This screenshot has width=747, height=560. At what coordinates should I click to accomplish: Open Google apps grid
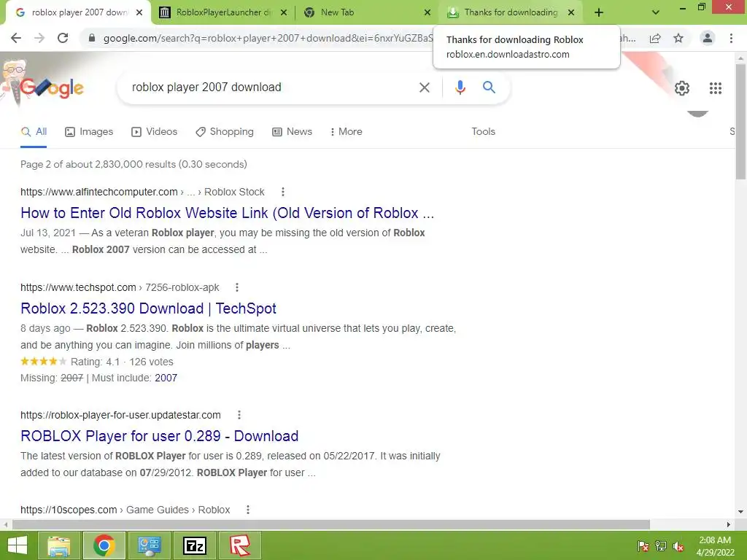tap(716, 88)
